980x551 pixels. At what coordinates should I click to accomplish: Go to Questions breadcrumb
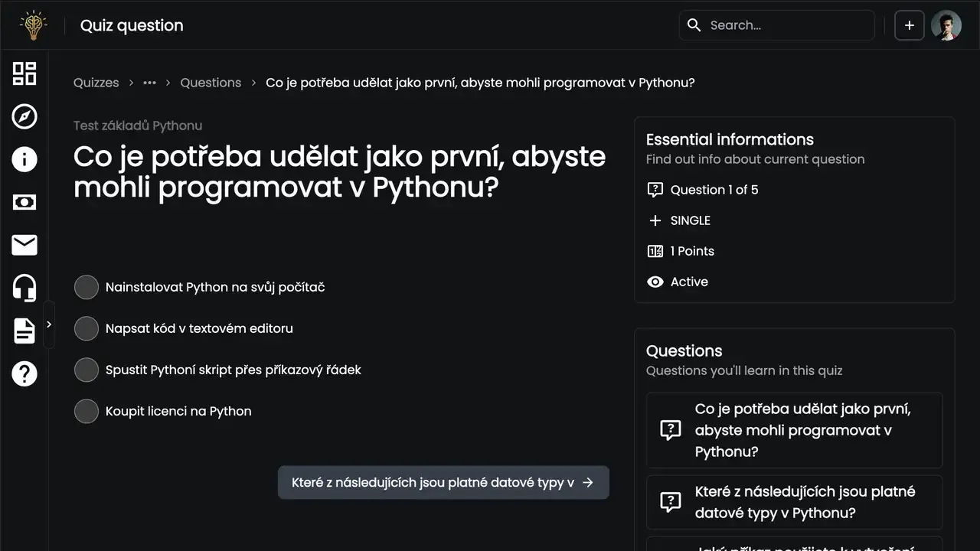pyautogui.click(x=211, y=83)
